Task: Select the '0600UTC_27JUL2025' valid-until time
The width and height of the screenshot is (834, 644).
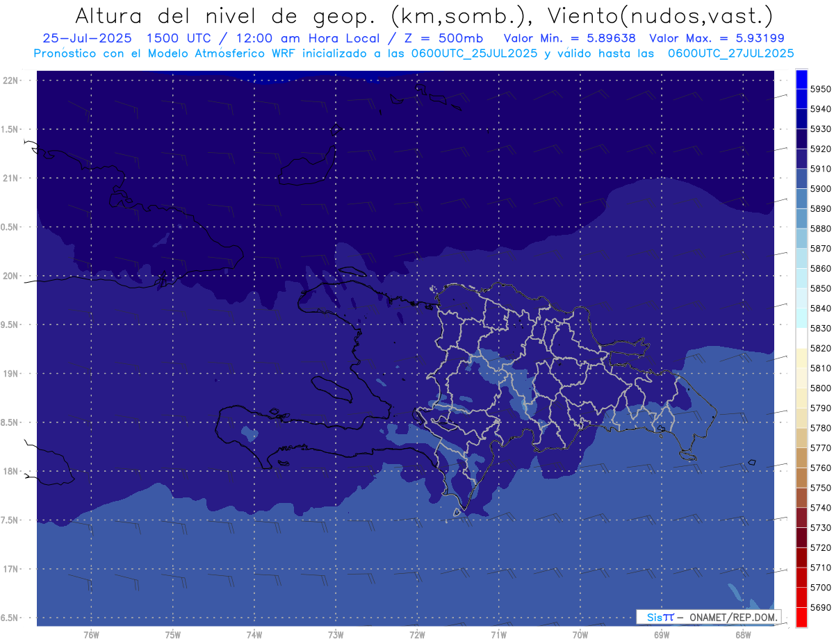Action: tap(730, 53)
